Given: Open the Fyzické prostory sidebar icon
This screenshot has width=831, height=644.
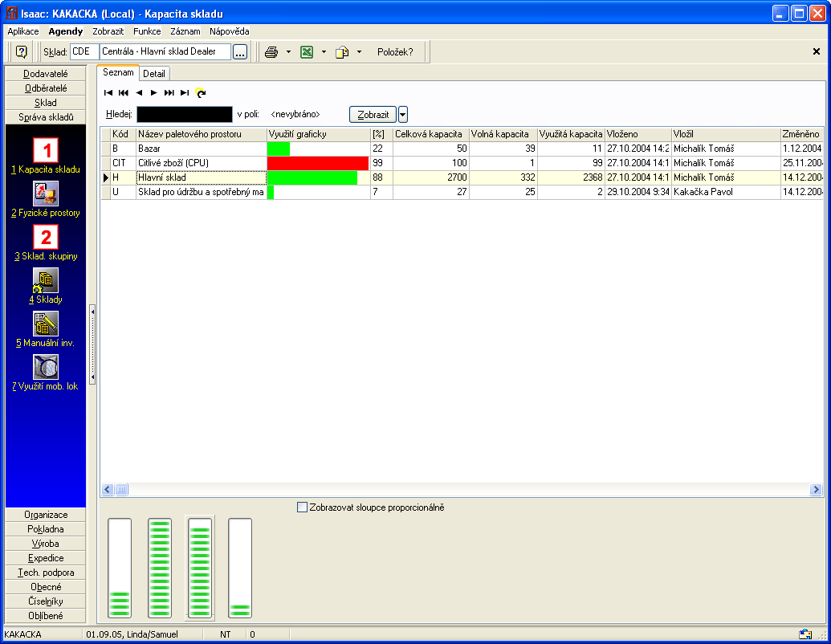Looking at the screenshot, I should (46, 194).
